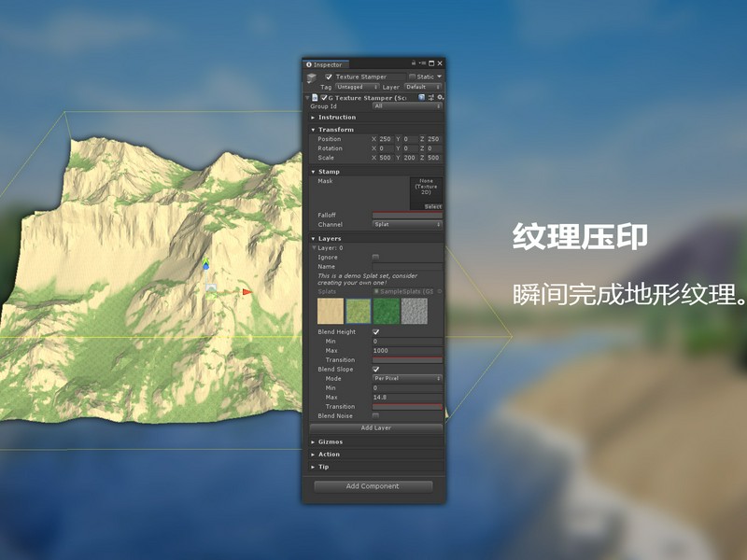
Task: Click the Scale Z field showing 500
Action: [x=434, y=158]
